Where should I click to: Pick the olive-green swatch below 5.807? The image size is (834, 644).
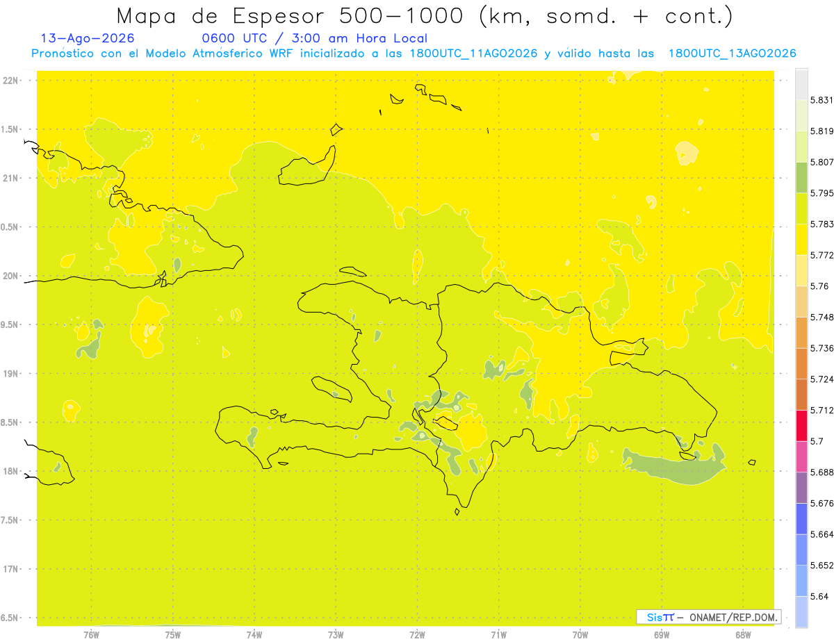click(801, 177)
